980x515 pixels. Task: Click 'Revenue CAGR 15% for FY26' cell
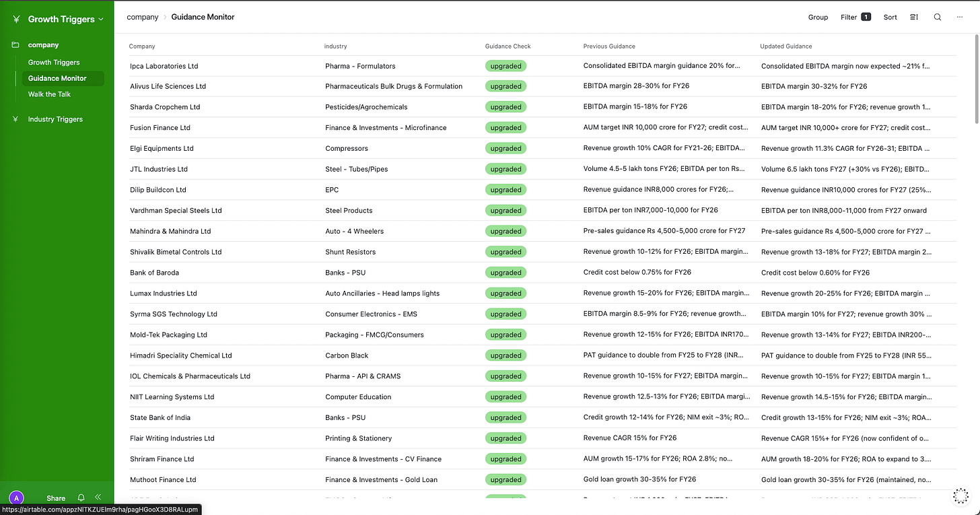click(x=629, y=438)
